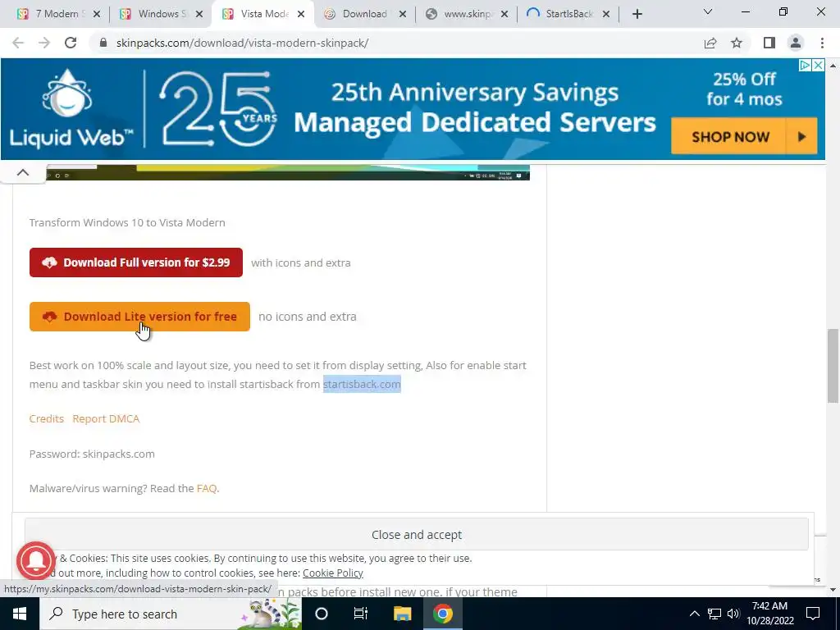The height and width of the screenshot is (630, 840).
Task: Open network status tray icon
Action: (x=714, y=614)
